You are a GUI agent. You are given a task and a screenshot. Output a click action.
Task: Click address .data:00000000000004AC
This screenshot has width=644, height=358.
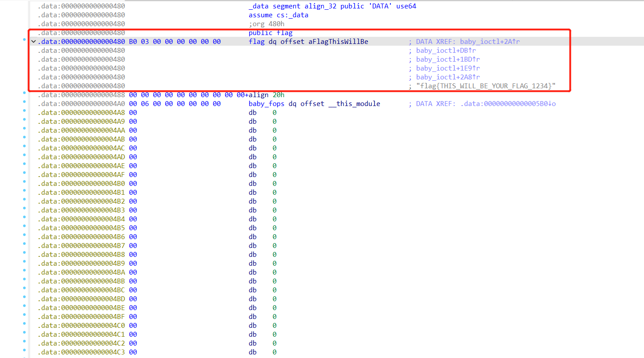click(81, 148)
